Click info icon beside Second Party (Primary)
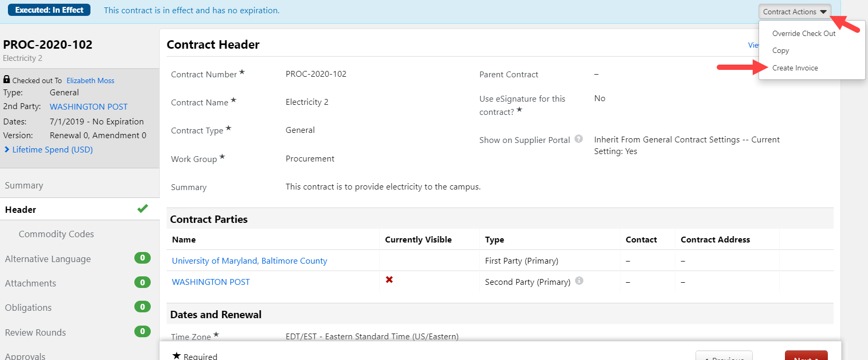The height and width of the screenshot is (360, 868). pos(579,281)
